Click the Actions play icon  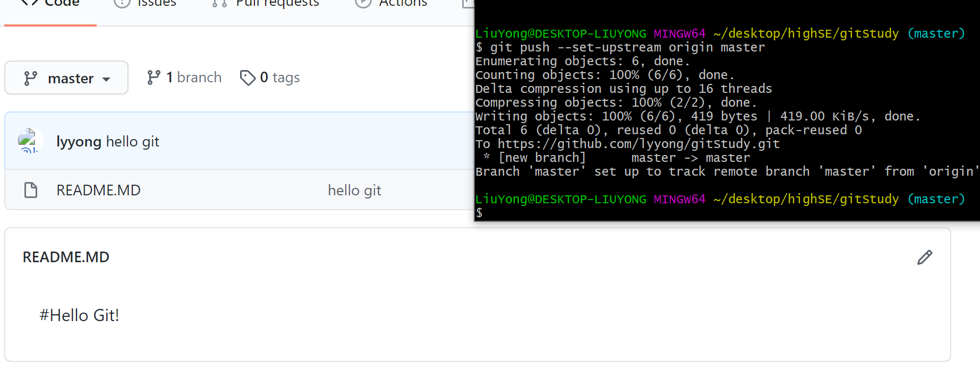coord(363,3)
